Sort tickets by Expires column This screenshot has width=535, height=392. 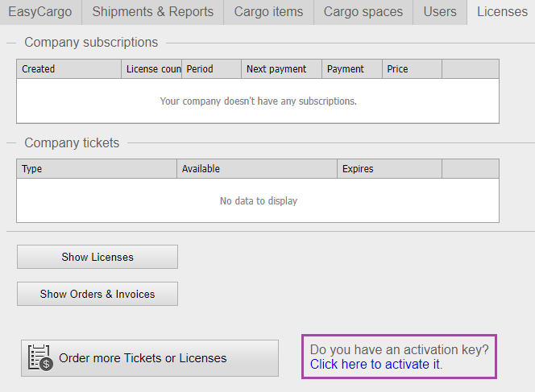tap(389, 169)
